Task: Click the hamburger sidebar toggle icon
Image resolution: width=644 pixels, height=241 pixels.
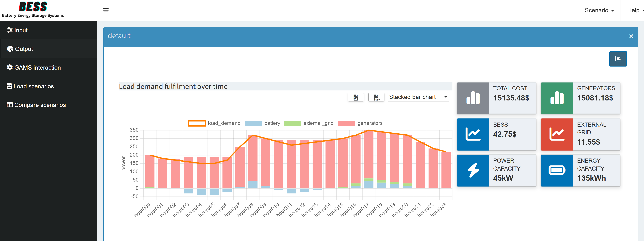Action: [106, 10]
